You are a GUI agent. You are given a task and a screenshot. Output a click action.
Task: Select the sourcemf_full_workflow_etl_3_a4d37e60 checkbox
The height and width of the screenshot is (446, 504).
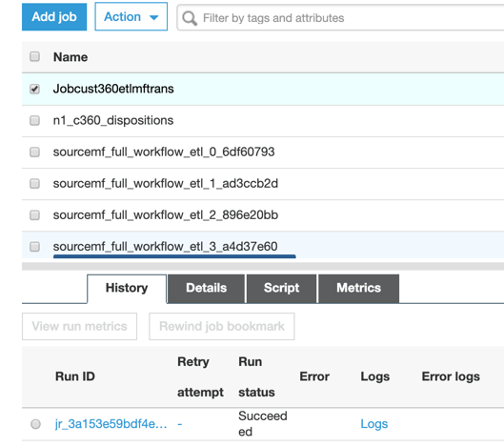coord(34,247)
